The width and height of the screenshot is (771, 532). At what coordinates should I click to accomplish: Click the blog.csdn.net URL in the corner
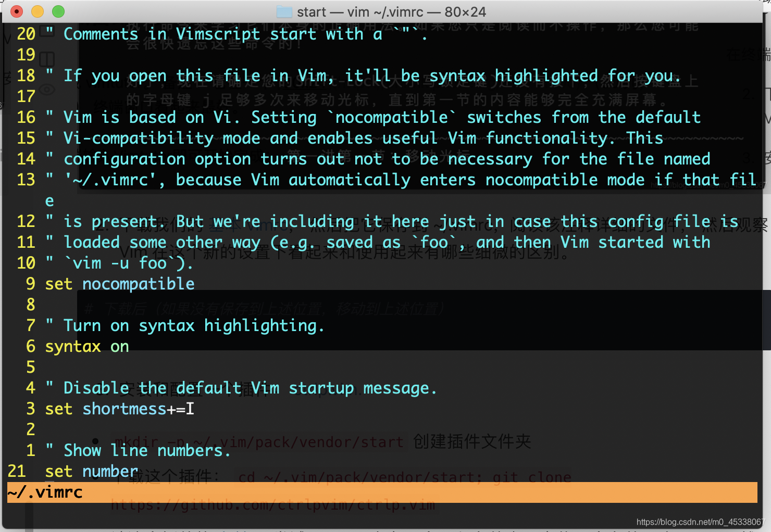pos(700,522)
